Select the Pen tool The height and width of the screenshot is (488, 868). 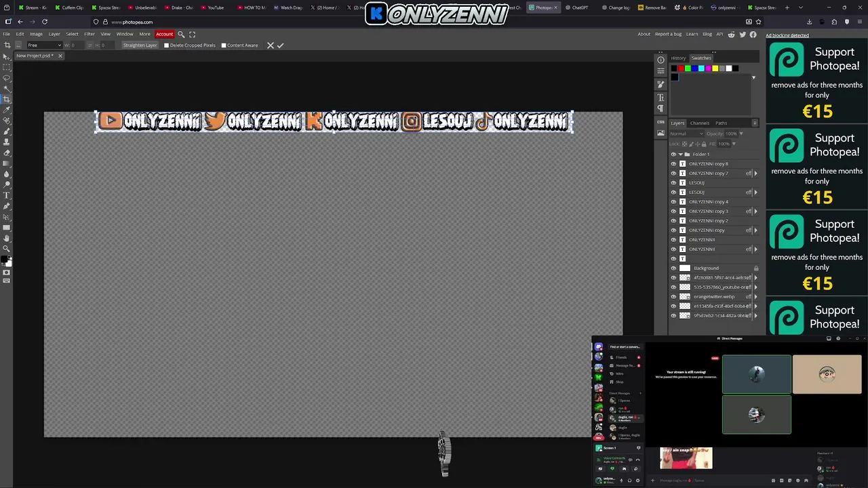coord(7,206)
